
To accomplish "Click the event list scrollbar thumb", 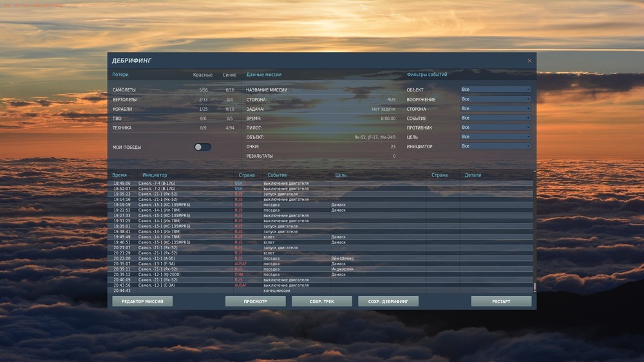I will (x=535, y=287).
